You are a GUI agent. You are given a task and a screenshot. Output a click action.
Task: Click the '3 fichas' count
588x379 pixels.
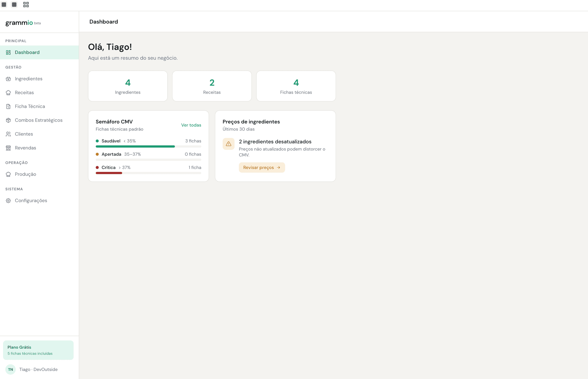tap(193, 141)
